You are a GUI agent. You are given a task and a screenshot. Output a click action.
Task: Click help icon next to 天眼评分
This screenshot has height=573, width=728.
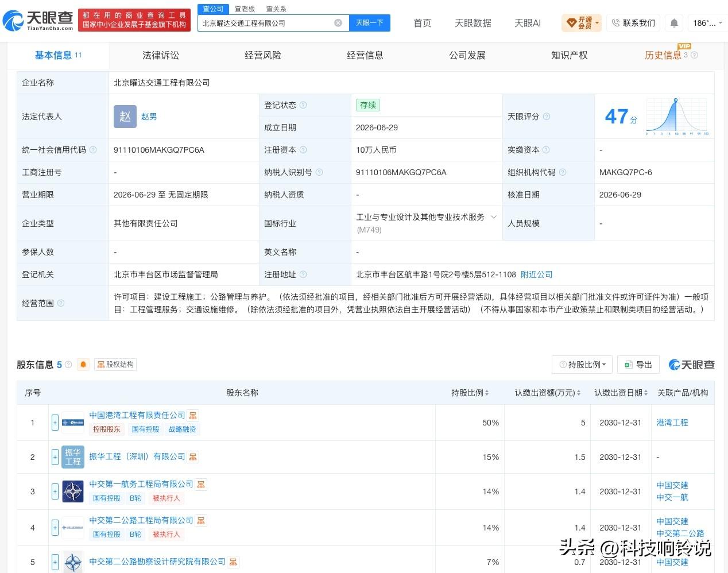[547, 117]
